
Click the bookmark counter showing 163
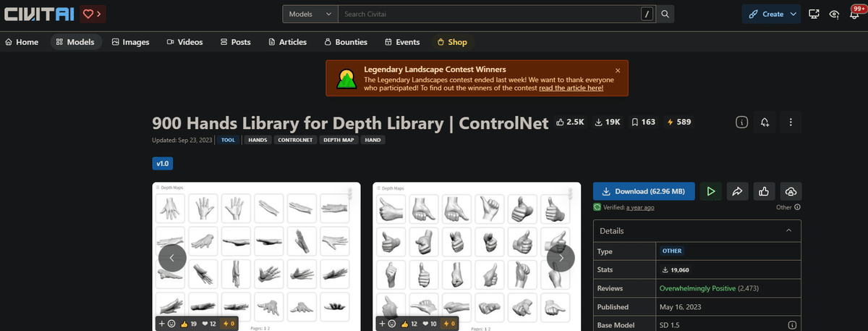(x=643, y=122)
